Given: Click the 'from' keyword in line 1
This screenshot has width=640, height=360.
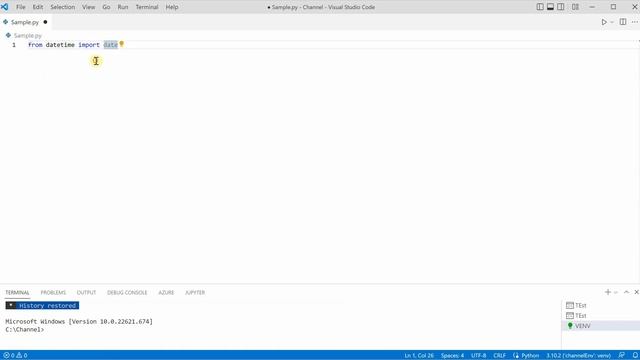Looking at the screenshot, I should pos(35,45).
